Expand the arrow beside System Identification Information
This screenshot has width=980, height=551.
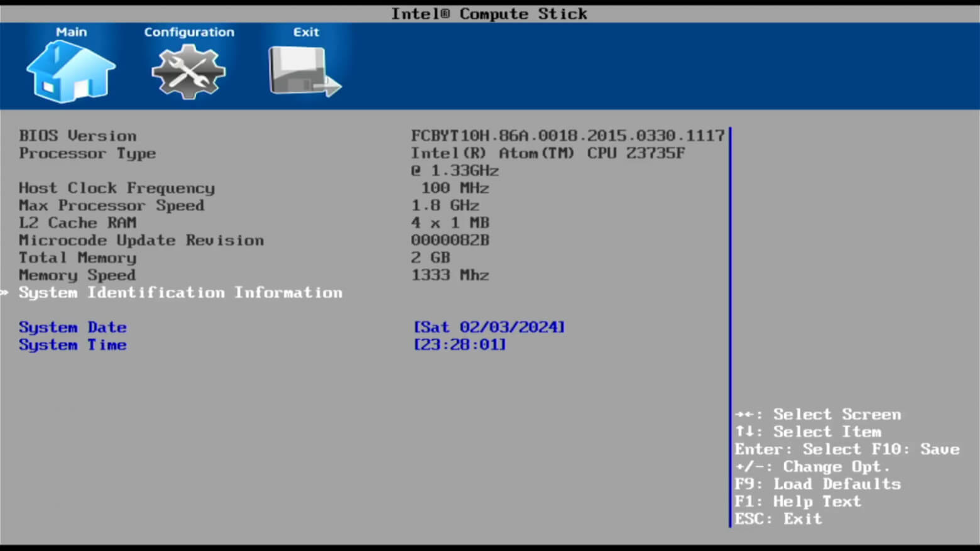point(4,293)
